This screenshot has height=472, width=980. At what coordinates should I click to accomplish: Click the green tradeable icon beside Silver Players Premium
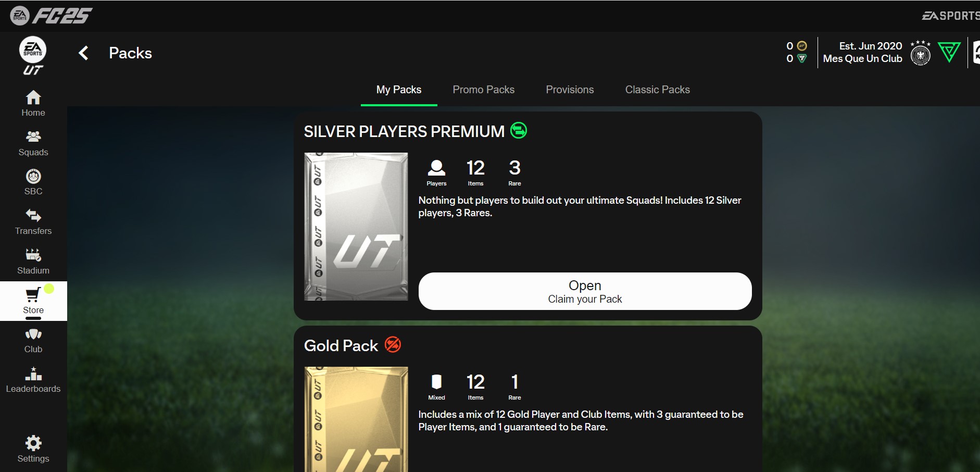(x=518, y=130)
